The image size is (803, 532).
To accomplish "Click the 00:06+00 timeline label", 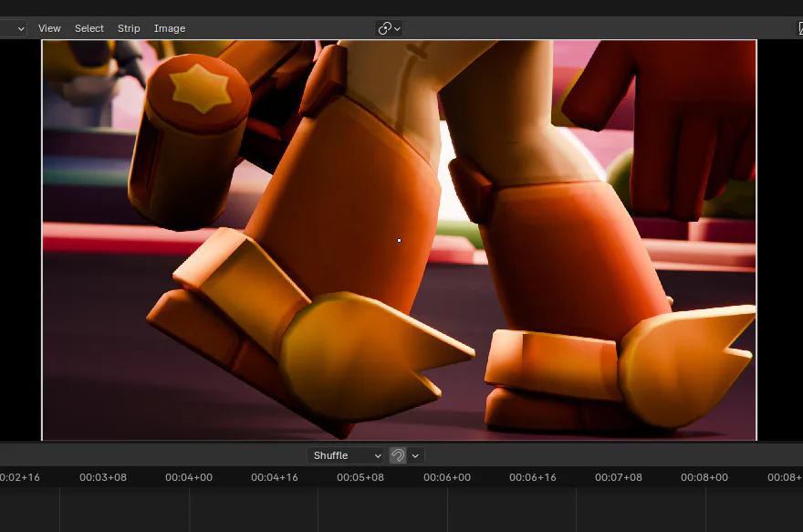I will click(446, 477).
